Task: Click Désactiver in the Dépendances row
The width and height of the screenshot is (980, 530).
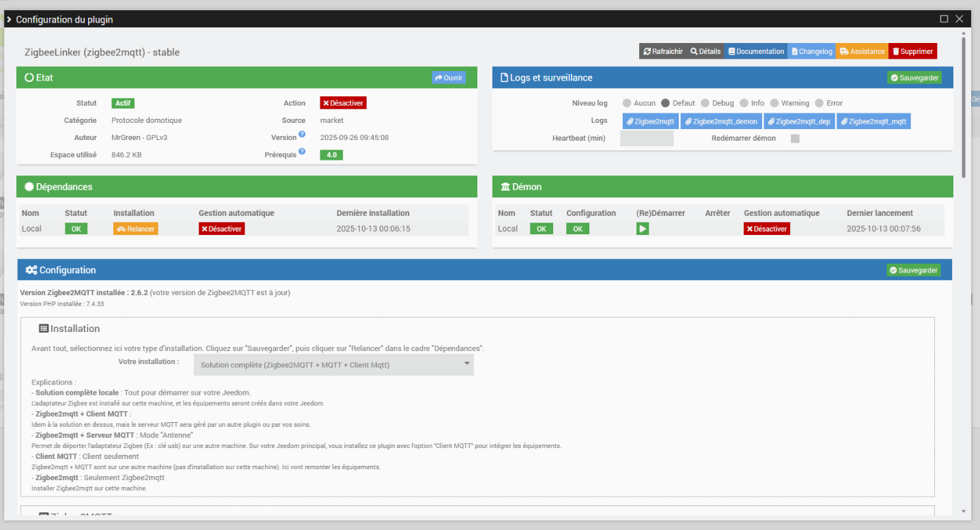Action: pos(221,229)
